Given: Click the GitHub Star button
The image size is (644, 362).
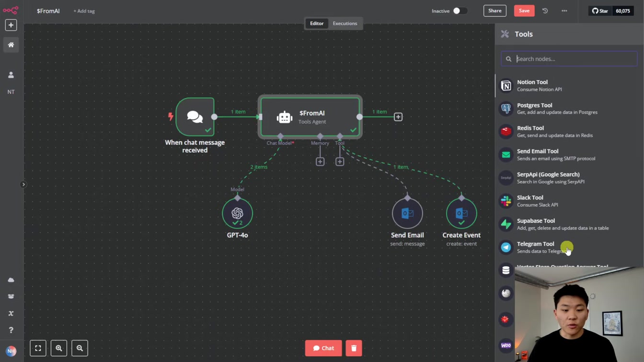Looking at the screenshot, I should point(600,11).
